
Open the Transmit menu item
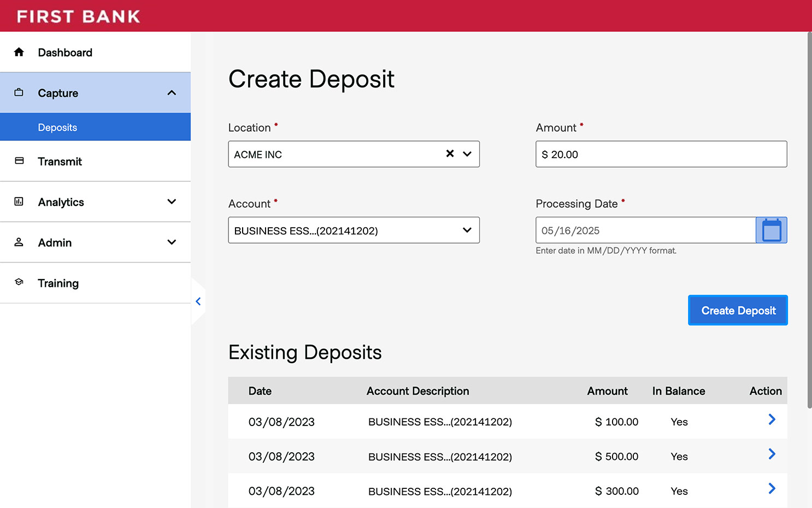pyautogui.click(x=95, y=161)
